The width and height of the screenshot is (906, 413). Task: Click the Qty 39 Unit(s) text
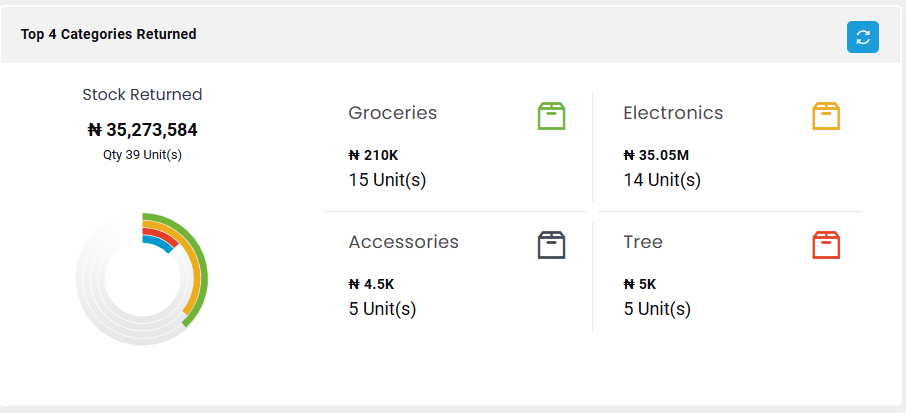pos(142,155)
